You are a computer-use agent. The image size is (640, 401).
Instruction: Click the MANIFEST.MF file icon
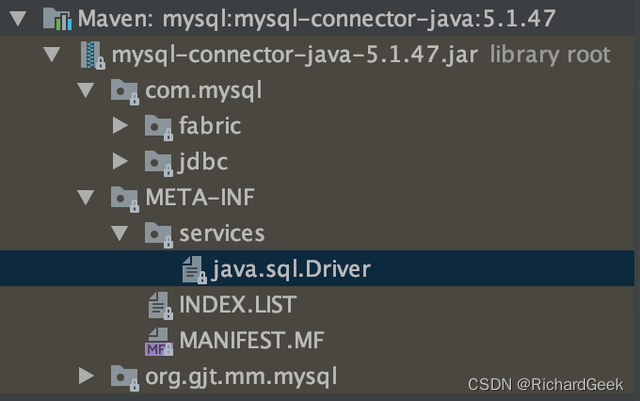159,341
